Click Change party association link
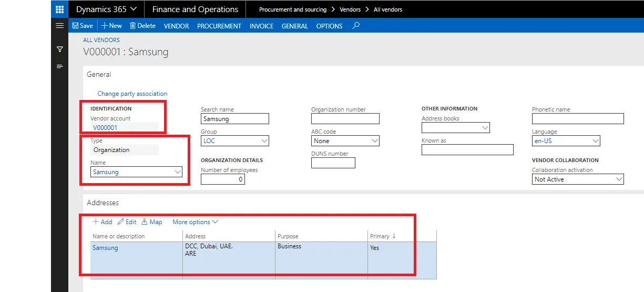The width and height of the screenshot is (644, 292). (x=132, y=94)
